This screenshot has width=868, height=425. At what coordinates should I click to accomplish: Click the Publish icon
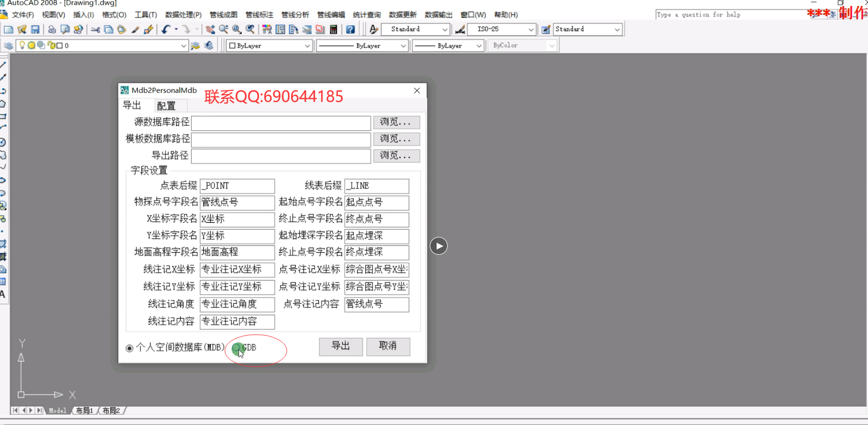click(x=78, y=29)
